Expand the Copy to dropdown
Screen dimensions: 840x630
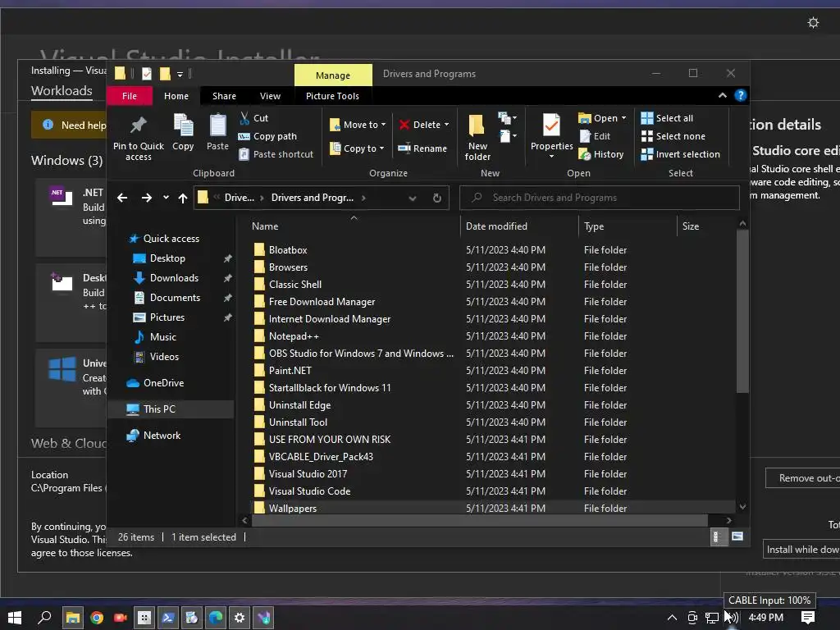tap(381, 148)
